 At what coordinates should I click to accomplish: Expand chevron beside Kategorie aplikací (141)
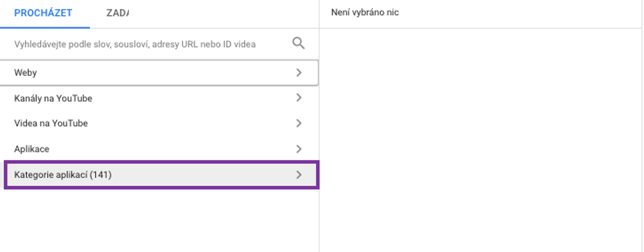(x=299, y=175)
